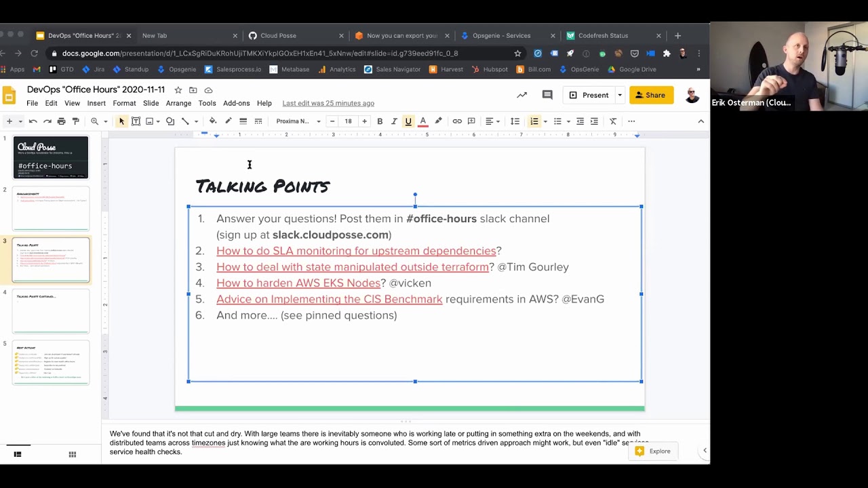
Task: Select the Line drawing tool
Action: (185, 121)
